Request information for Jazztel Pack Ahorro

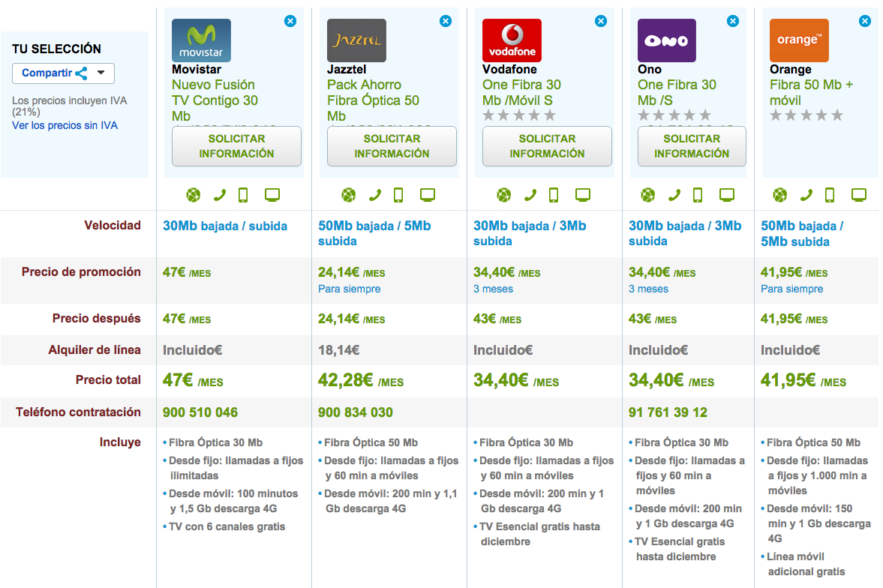[392, 146]
